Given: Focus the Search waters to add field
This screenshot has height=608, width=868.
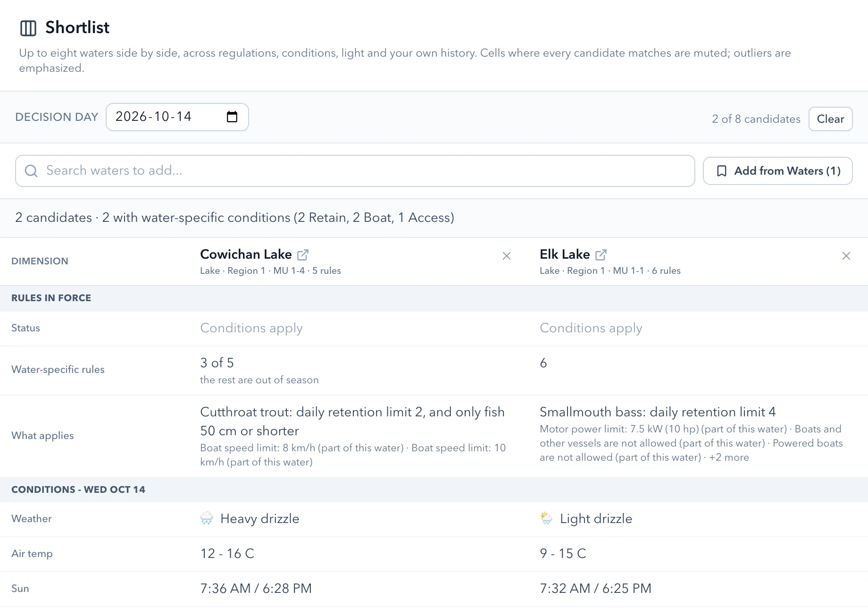Looking at the screenshot, I should [x=355, y=171].
